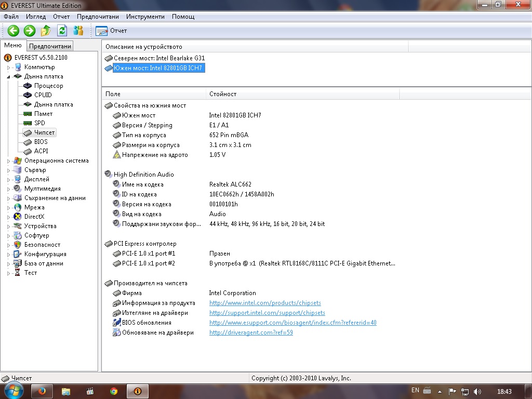Click the Компютър computer icon

point(18,67)
